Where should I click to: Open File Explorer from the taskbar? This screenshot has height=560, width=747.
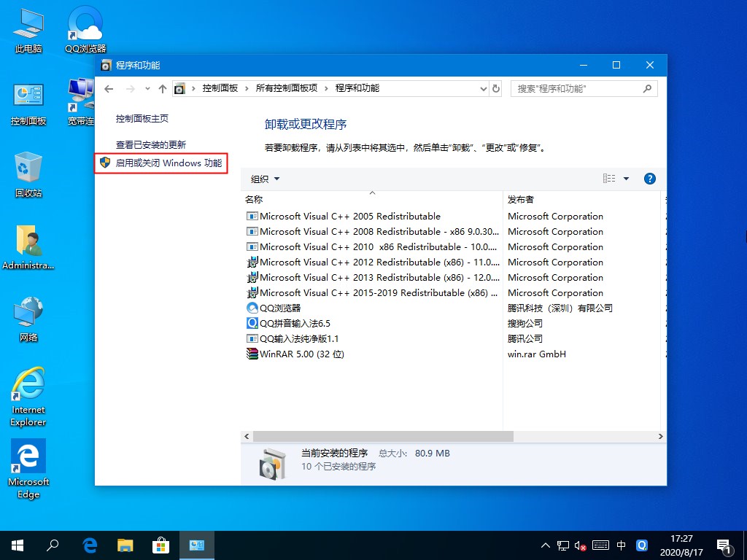125,545
